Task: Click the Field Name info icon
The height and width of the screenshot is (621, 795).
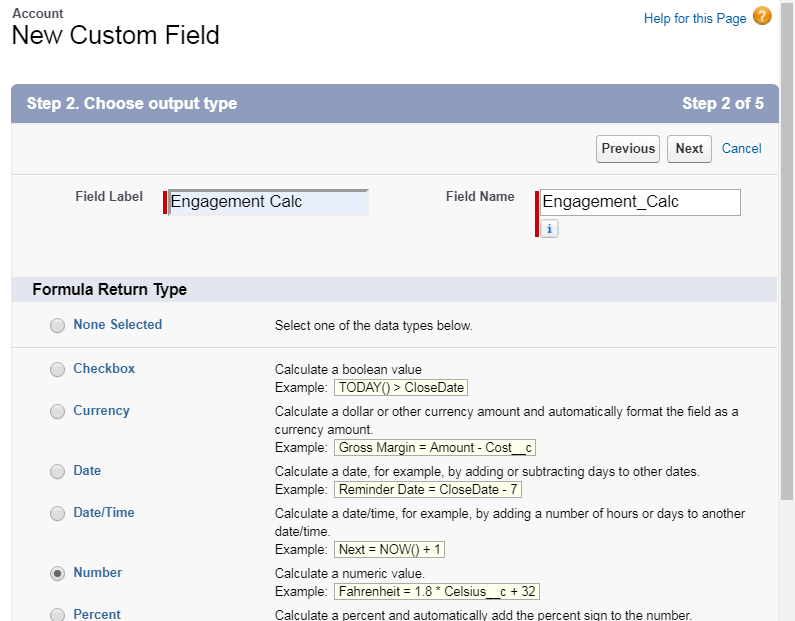Action: pyautogui.click(x=549, y=229)
